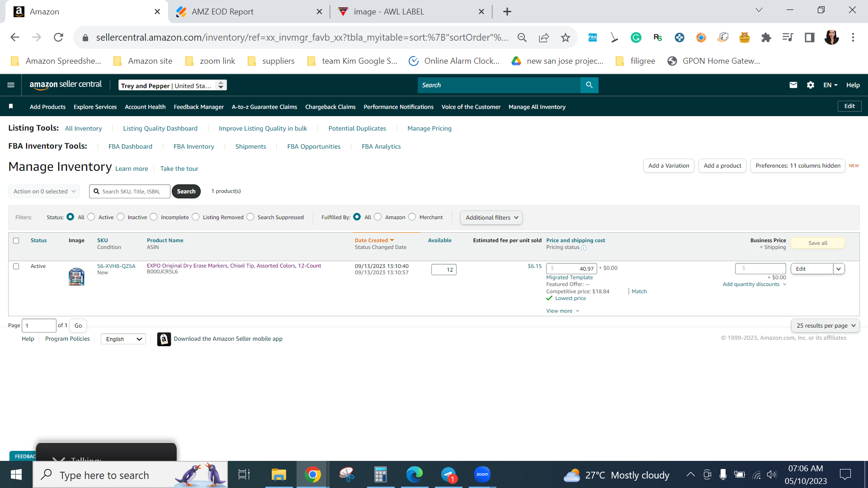Open File Explorer from the taskbar
Image resolution: width=868 pixels, height=488 pixels.
[278, 474]
